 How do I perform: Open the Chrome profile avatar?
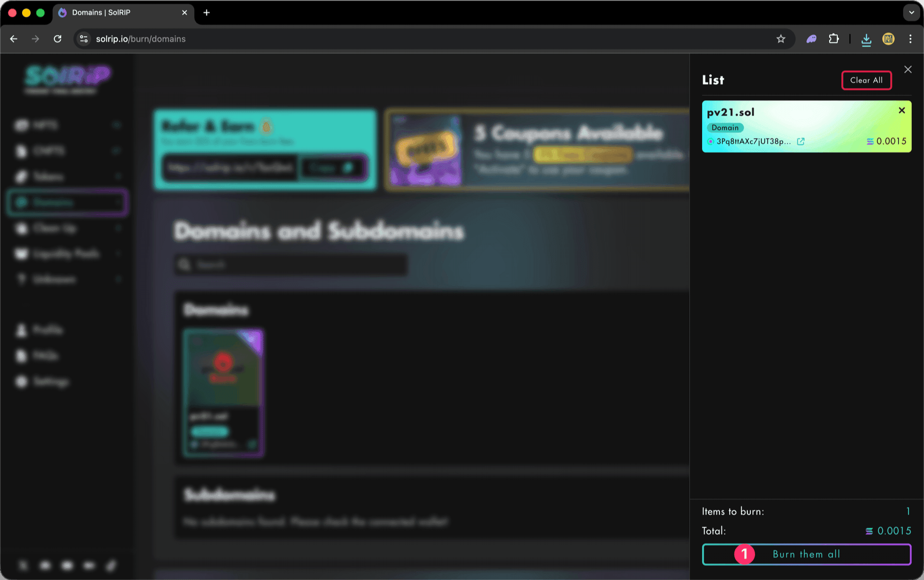coord(888,39)
